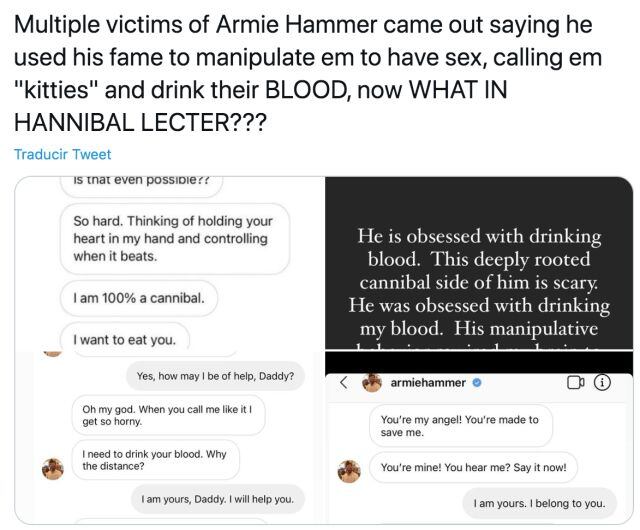Start a video call with armiehammer
This screenshot has width=640, height=530.
[x=575, y=382]
